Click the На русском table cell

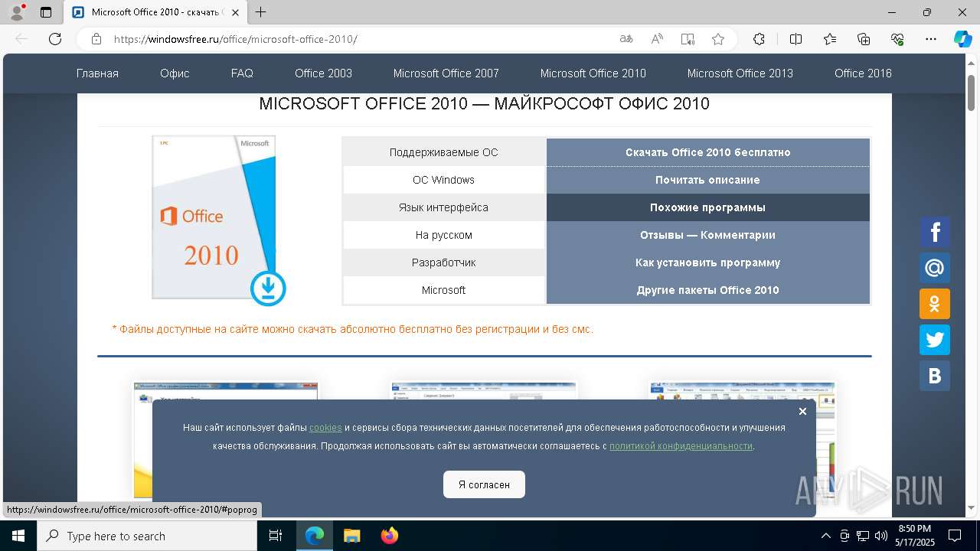click(x=444, y=235)
